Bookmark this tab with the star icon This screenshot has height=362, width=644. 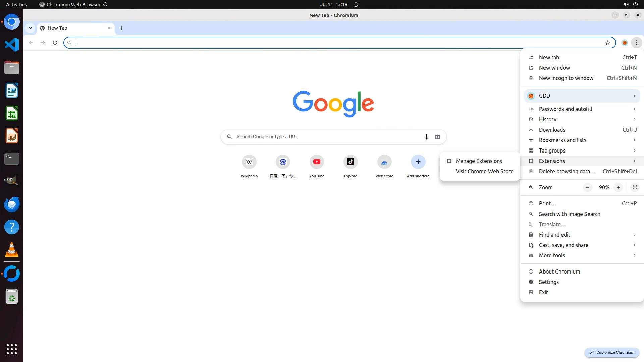[x=607, y=43]
